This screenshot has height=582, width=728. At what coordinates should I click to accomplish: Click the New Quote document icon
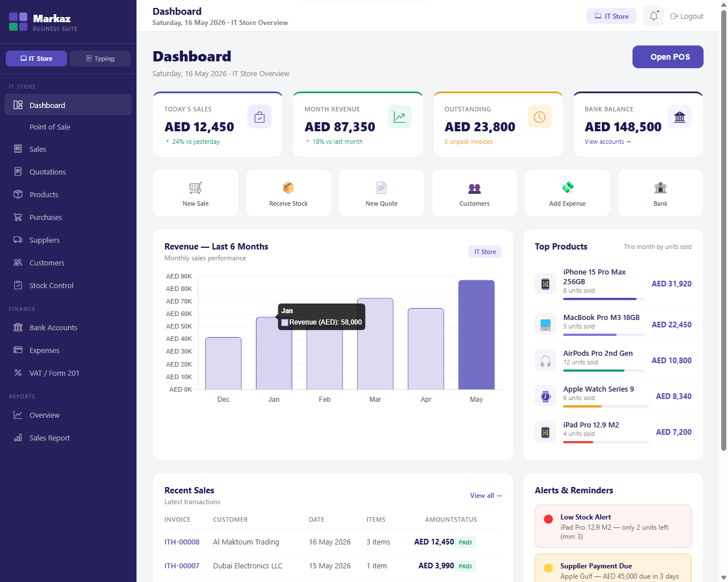click(382, 188)
